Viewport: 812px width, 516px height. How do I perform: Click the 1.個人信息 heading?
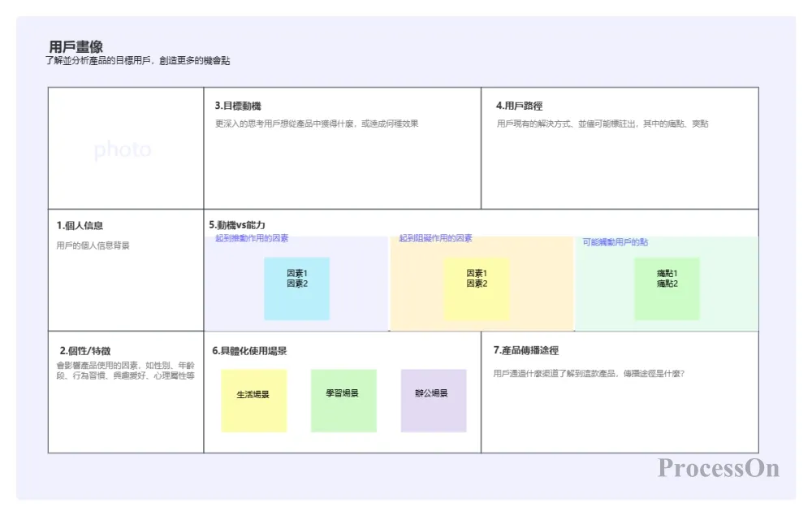pos(80,225)
